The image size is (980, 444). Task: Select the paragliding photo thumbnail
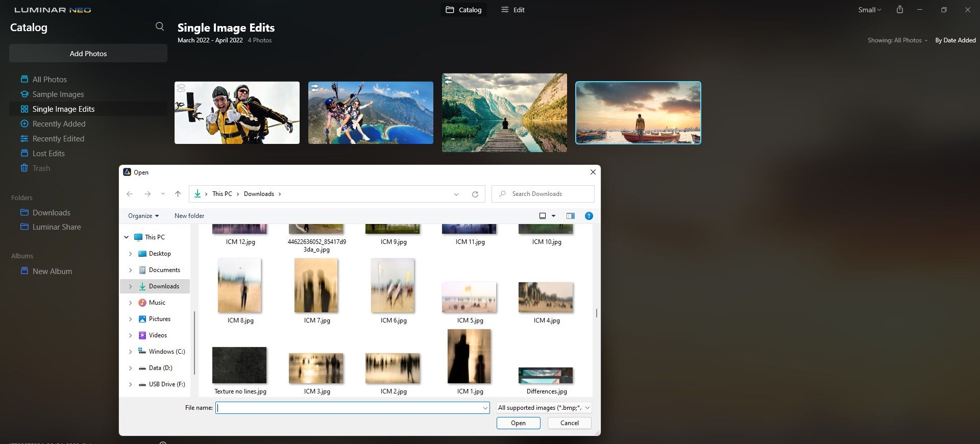(371, 113)
